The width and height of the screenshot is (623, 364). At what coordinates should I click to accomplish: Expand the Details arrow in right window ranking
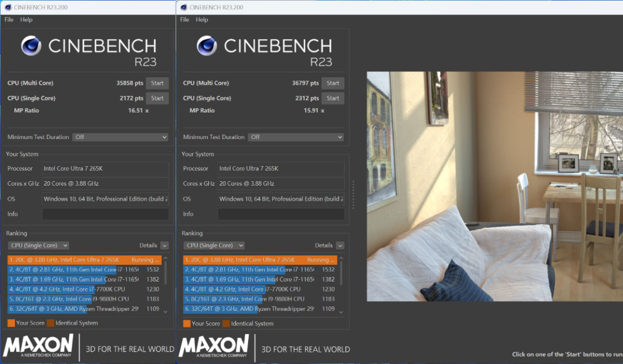click(340, 246)
